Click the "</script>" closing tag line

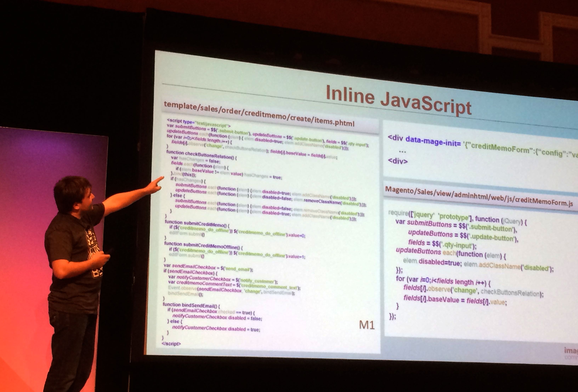pos(171,344)
